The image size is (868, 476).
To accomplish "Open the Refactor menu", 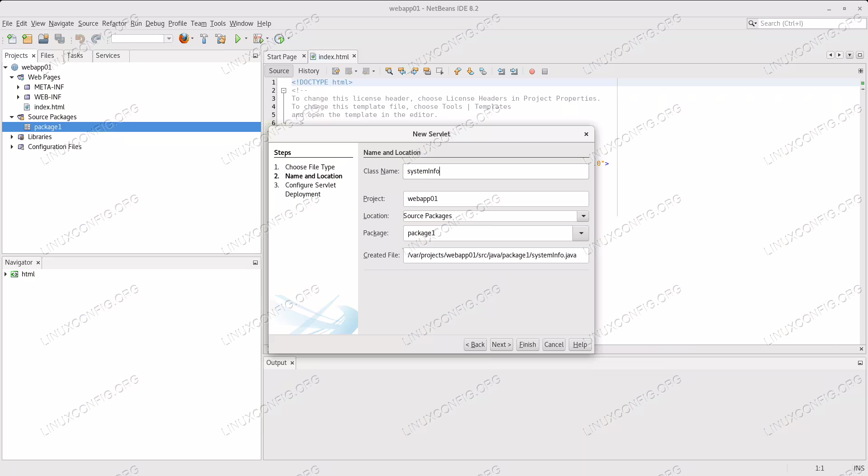I will point(114,23).
